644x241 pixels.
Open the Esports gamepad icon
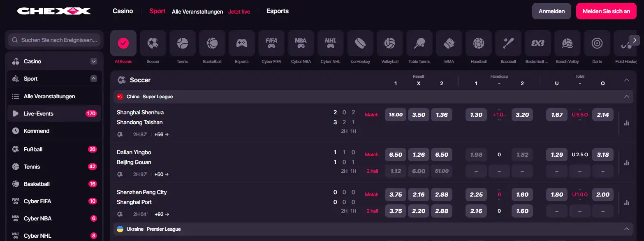tap(242, 43)
